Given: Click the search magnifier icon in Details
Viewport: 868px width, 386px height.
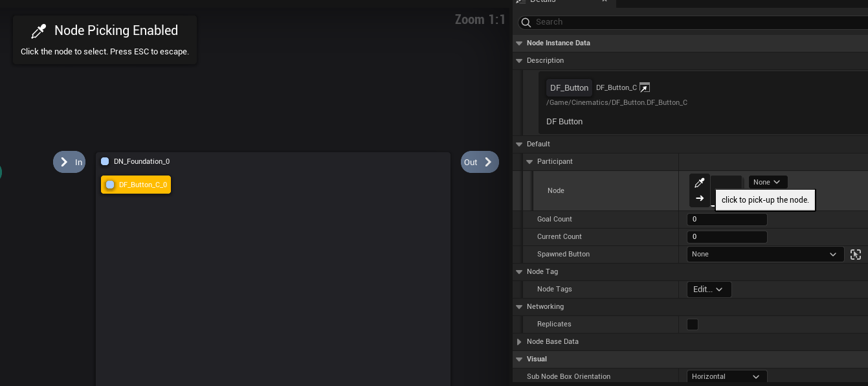Looking at the screenshot, I should tap(526, 23).
